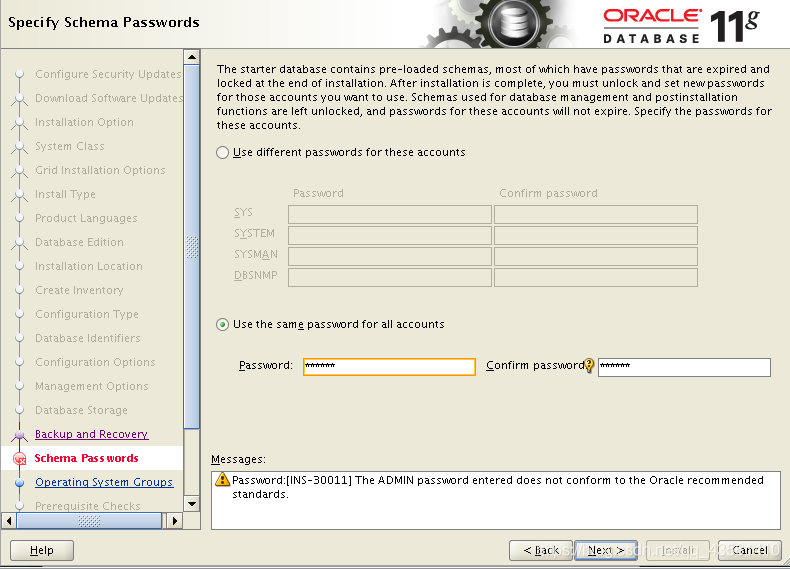Click the Backup and Recovery step marker icon
The width and height of the screenshot is (790, 569).
pos(20,434)
